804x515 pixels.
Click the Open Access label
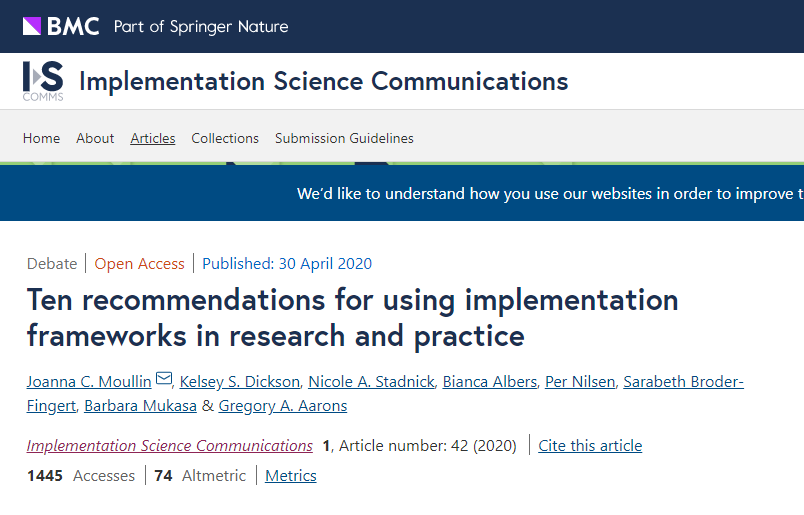pyautogui.click(x=139, y=264)
